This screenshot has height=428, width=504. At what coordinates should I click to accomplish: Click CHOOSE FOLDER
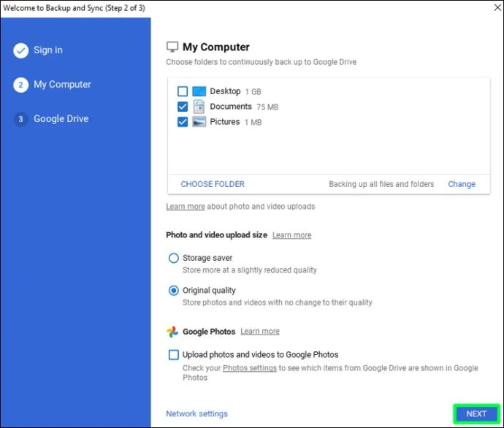(x=213, y=184)
